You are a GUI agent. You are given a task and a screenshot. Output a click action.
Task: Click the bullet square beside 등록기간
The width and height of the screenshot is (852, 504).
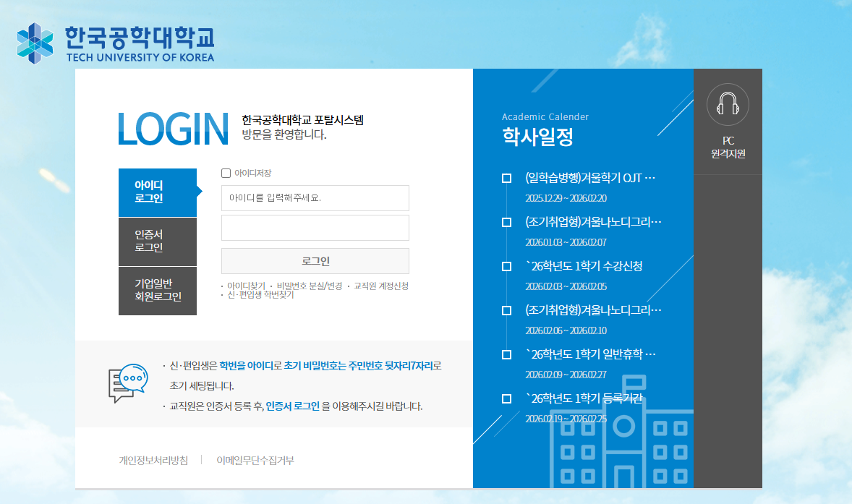[x=506, y=398]
